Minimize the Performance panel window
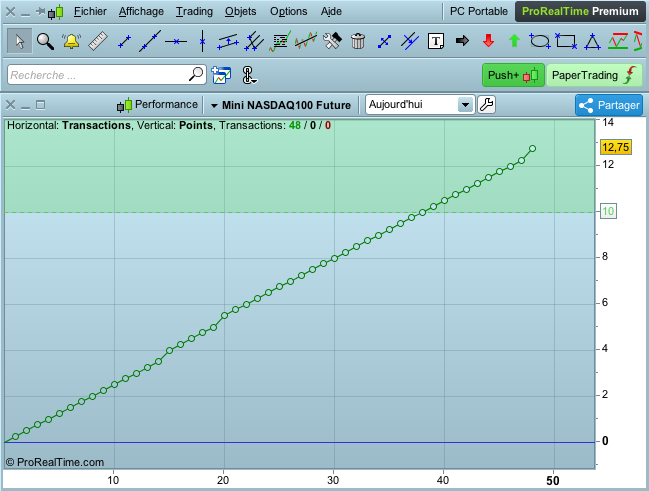This screenshot has width=649, height=491. click(x=25, y=106)
